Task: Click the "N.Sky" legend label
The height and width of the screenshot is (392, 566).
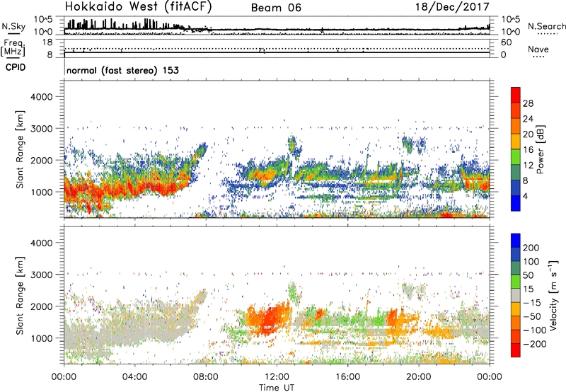Action: [x=13, y=26]
